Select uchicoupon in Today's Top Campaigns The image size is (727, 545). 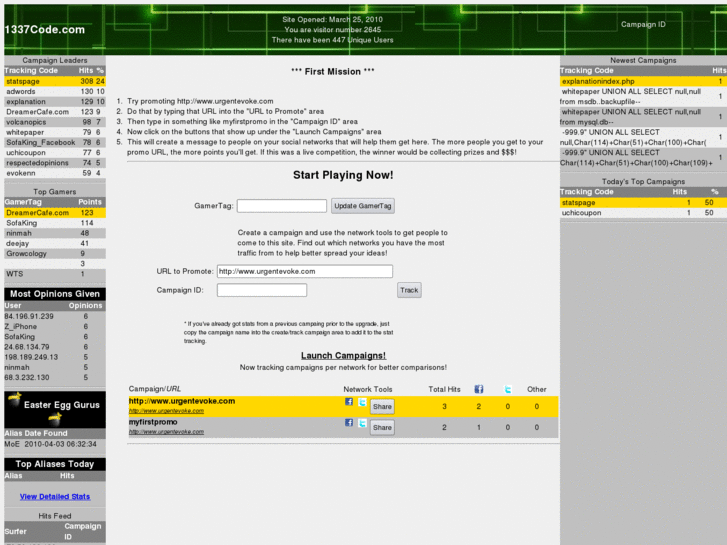click(x=643, y=213)
